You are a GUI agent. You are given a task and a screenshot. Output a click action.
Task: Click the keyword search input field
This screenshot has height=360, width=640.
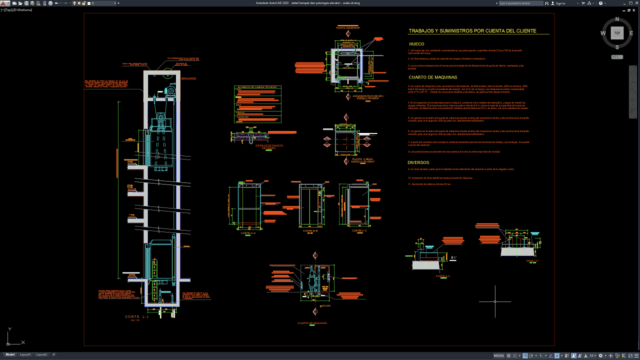click(521, 3)
